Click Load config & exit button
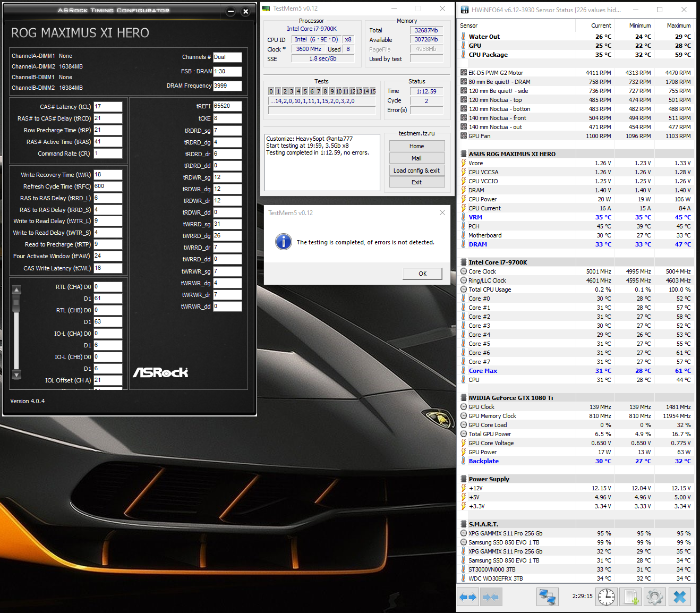The image size is (700, 613). (x=417, y=171)
